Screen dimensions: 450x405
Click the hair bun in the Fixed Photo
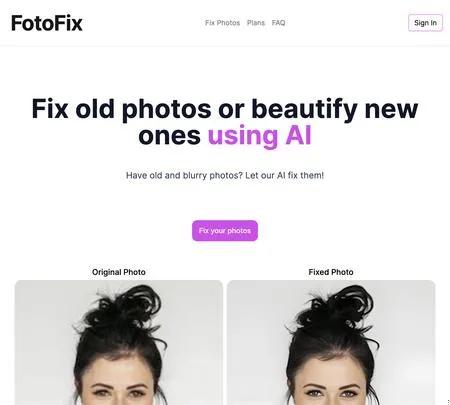pyautogui.click(x=337, y=308)
